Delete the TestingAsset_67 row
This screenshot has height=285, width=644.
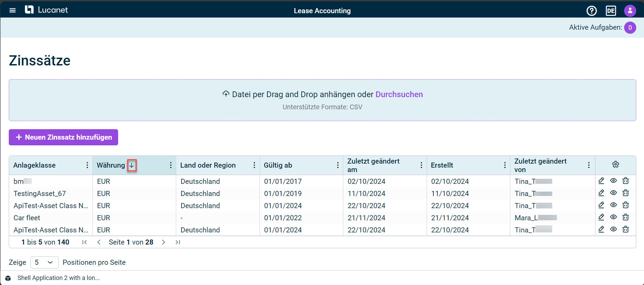pos(626,193)
